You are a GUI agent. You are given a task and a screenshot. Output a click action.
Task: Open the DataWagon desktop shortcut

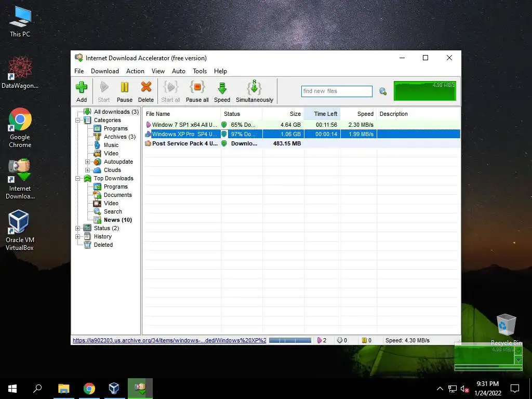[x=20, y=73]
